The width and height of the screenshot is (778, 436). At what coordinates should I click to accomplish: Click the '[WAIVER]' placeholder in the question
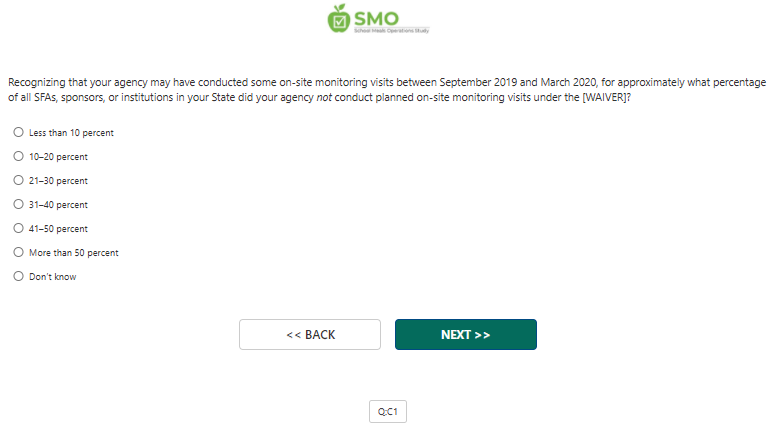(x=604, y=97)
